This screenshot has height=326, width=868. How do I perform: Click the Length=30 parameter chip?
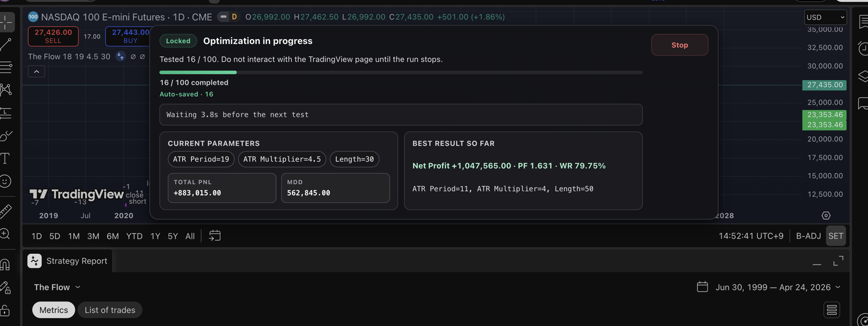point(354,159)
